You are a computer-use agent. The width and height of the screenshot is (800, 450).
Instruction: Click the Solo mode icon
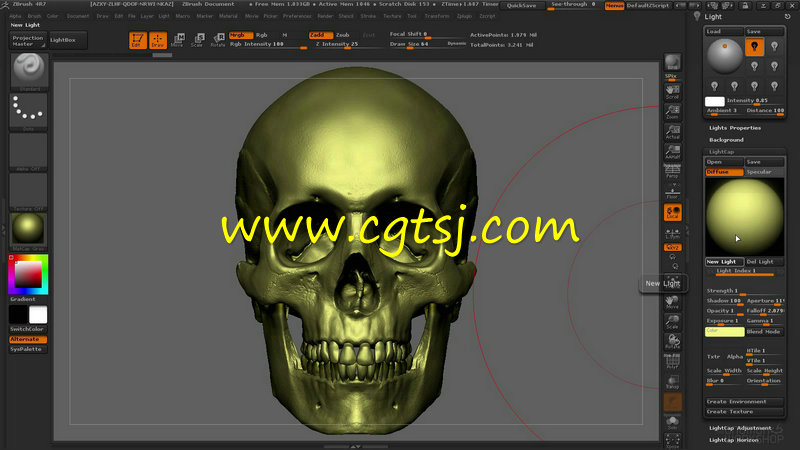672,422
